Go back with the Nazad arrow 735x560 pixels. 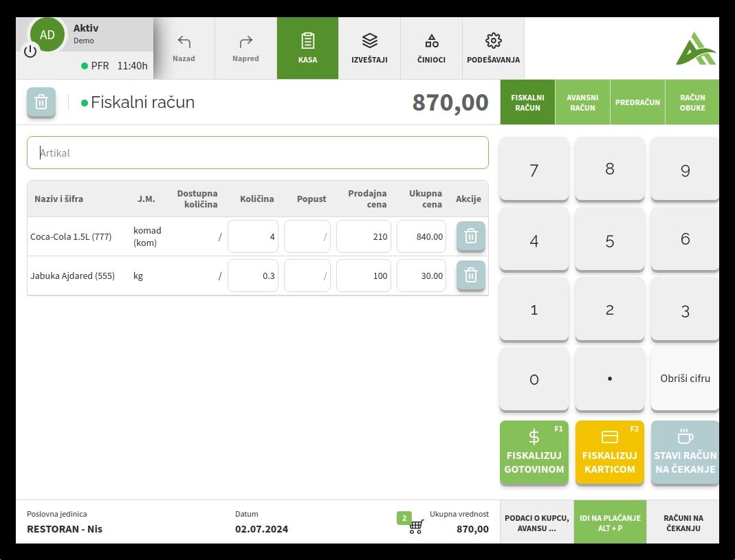(x=184, y=48)
